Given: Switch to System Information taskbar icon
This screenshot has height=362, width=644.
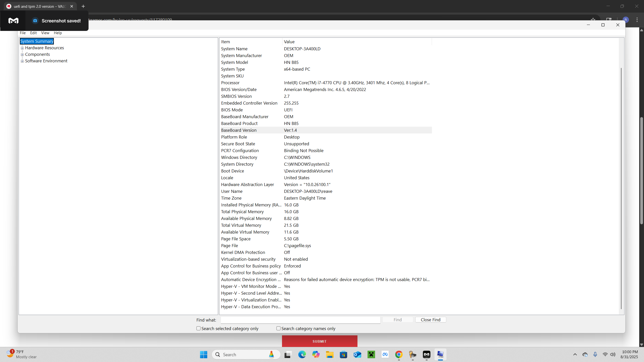Looking at the screenshot, I should [440, 354].
